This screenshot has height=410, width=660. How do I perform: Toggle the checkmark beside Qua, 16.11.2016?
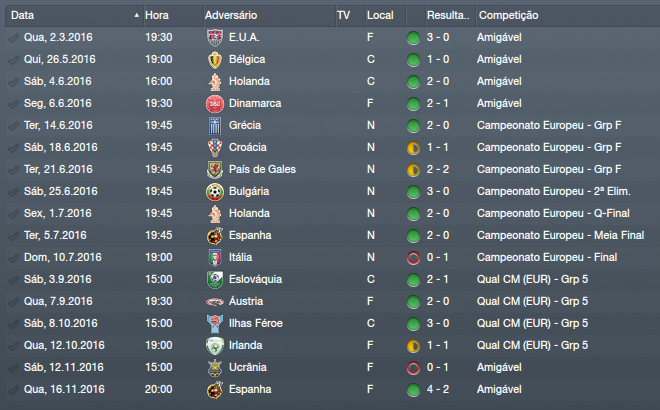[12, 390]
